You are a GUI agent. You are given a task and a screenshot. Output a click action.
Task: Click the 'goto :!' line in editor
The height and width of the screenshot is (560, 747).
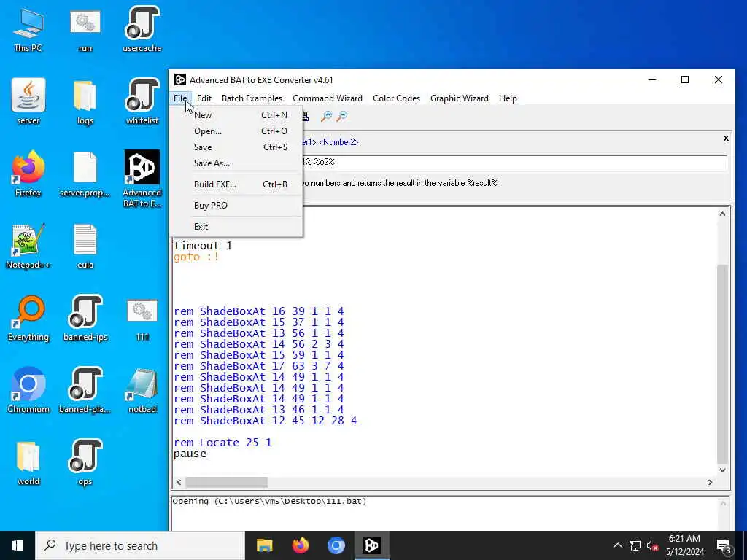tap(196, 257)
